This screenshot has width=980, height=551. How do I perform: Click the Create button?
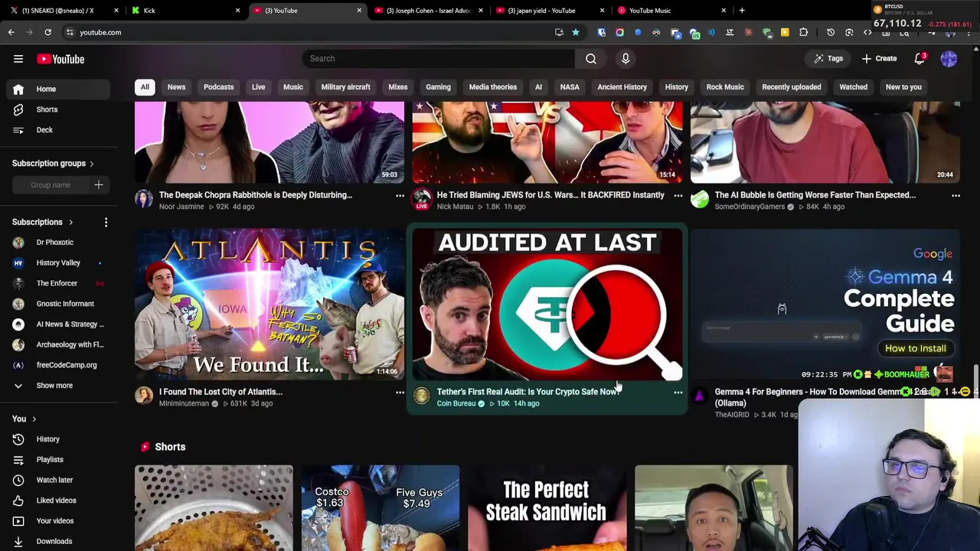tap(879, 59)
